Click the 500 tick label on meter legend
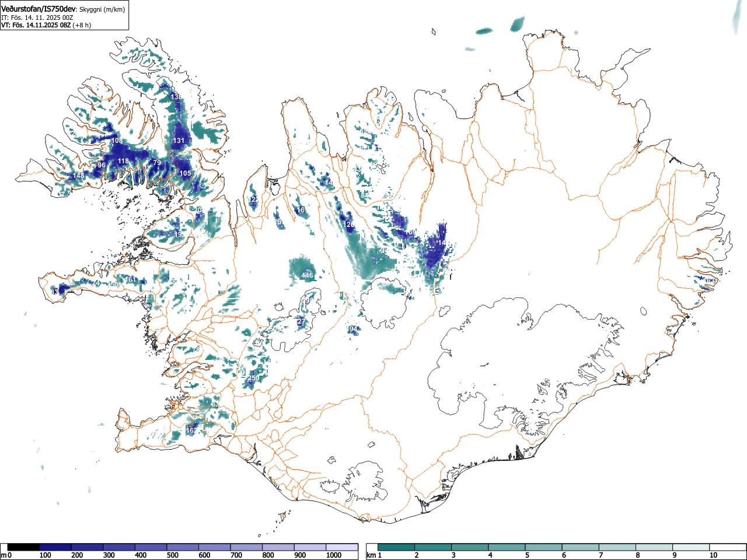 click(x=172, y=555)
